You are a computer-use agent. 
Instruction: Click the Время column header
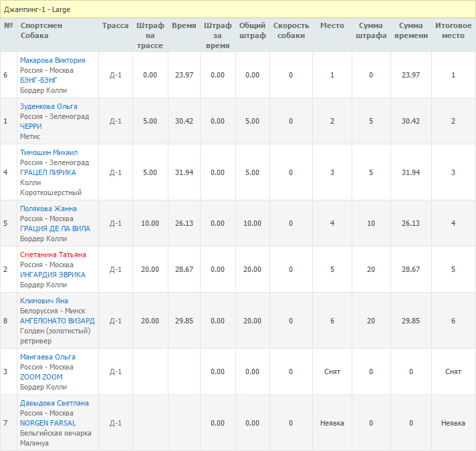point(184,25)
